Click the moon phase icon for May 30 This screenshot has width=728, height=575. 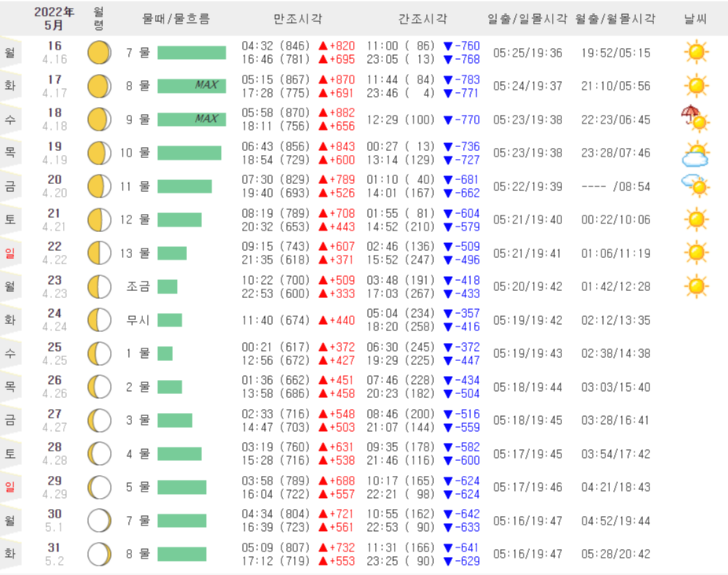pyautogui.click(x=99, y=521)
